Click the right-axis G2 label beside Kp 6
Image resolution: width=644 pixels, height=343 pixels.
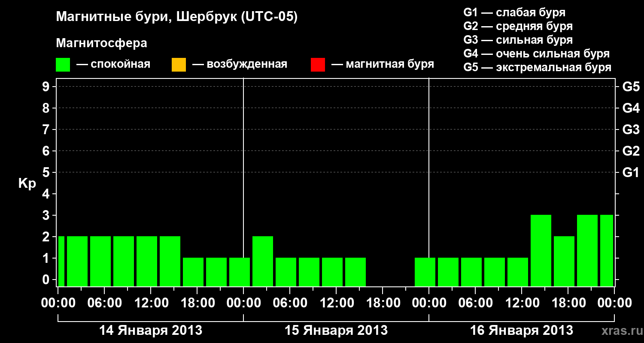click(x=631, y=151)
